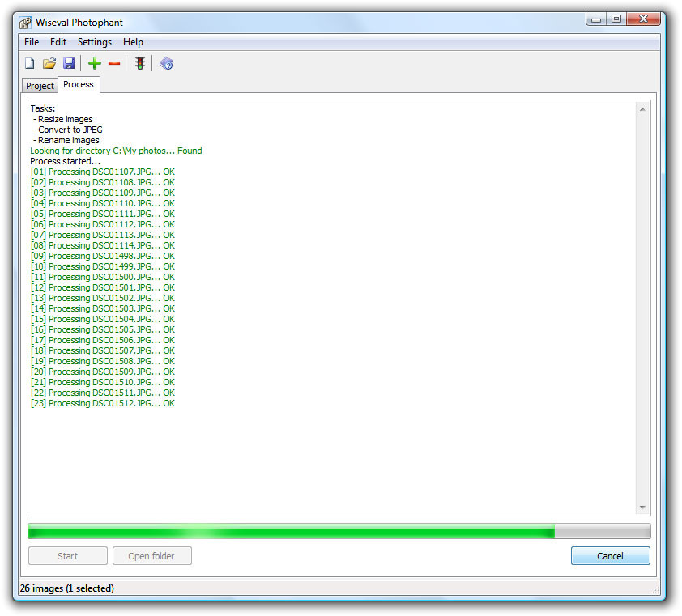Click log line '[04] Processing DSC01110.JPG... OK'
The width and height of the screenshot is (682, 616).
tap(103, 203)
